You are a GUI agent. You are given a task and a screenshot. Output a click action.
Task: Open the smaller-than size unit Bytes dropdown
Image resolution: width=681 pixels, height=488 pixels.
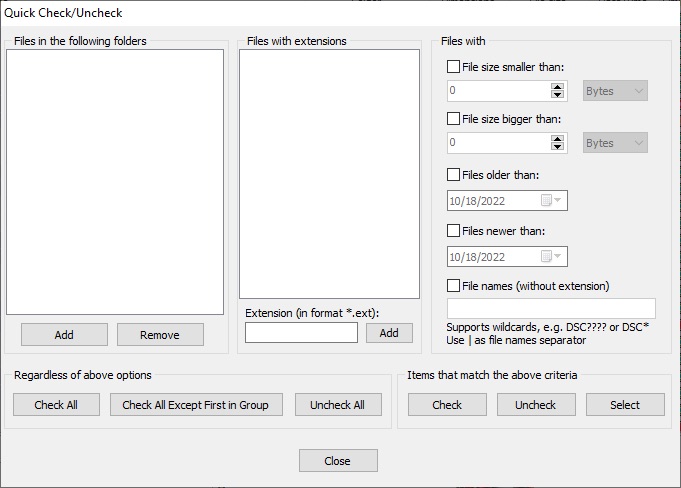click(x=615, y=91)
